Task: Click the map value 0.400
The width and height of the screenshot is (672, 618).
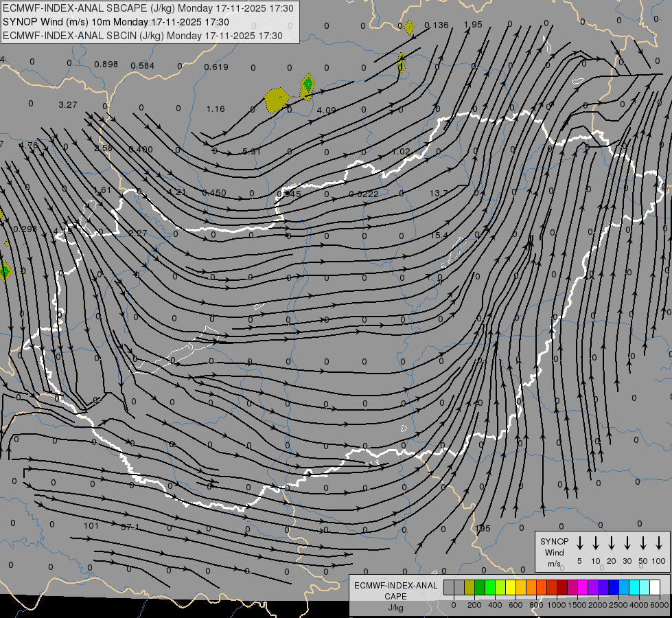Action: pos(141,149)
